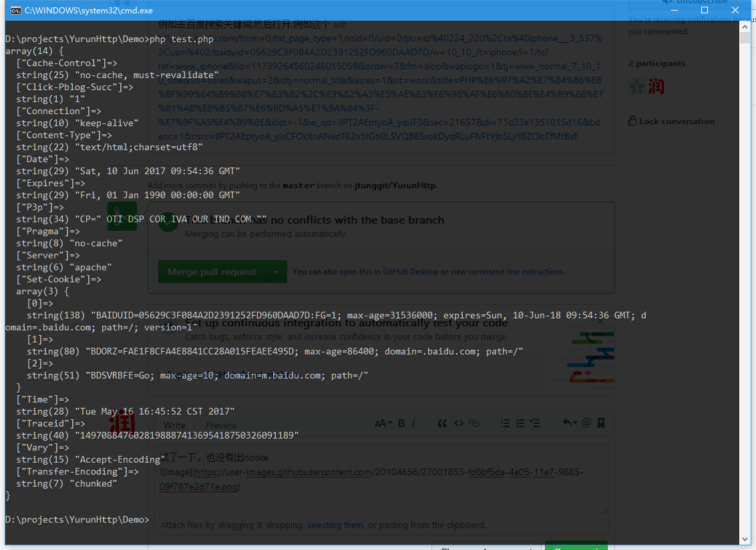Open the 'open this in GitHub Desktop' link
The width and height of the screenshot is (756, 550).
pyautogui.click(x=389, y=272)
